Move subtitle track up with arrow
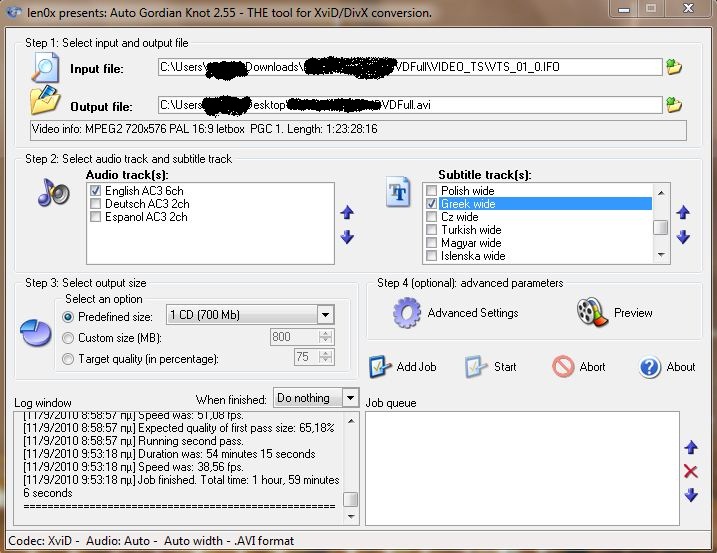The height and width of the screenshot is (553, 717). [x=683, y=212]
